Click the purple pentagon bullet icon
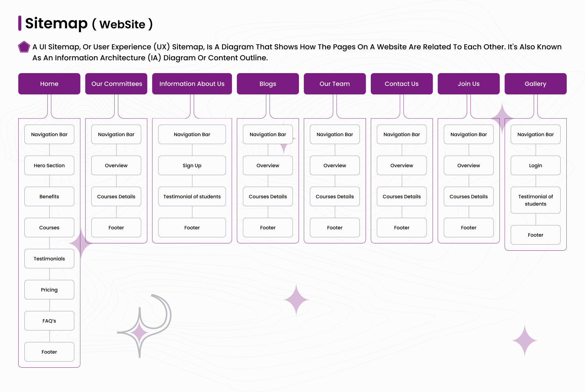Screen dimensions: 585x392 point(24,47)
